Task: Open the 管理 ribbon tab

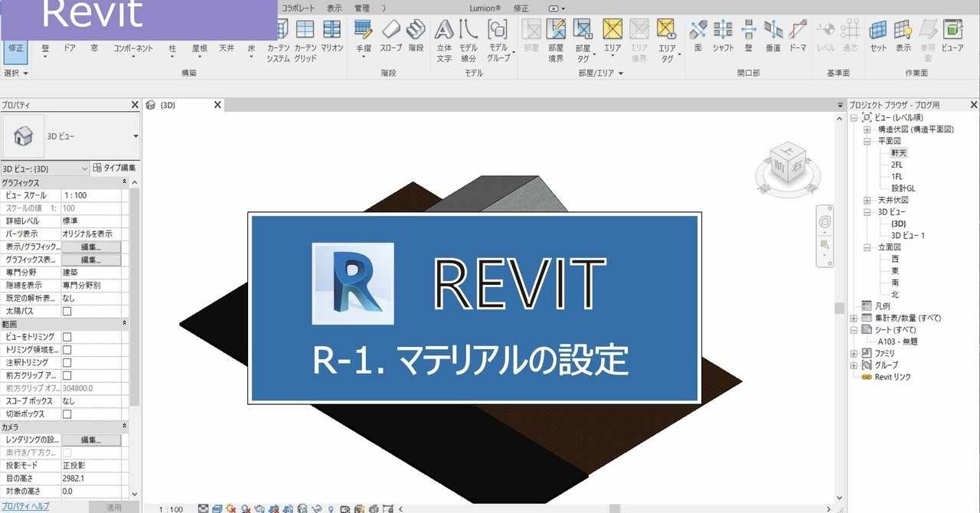Action: click(x=362, y=8)
